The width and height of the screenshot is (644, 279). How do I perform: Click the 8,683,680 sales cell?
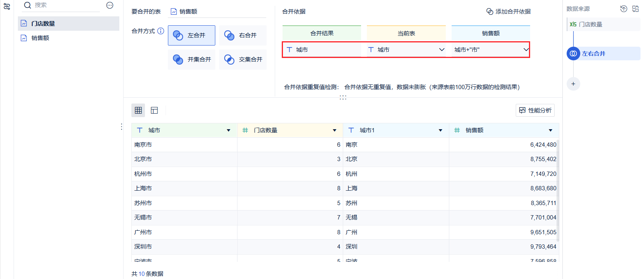click(x=504, y=188)
